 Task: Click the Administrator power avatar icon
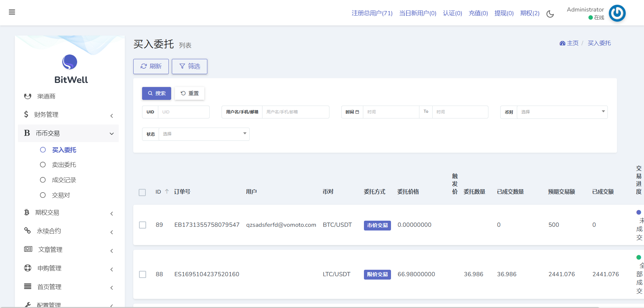[617, 13]
